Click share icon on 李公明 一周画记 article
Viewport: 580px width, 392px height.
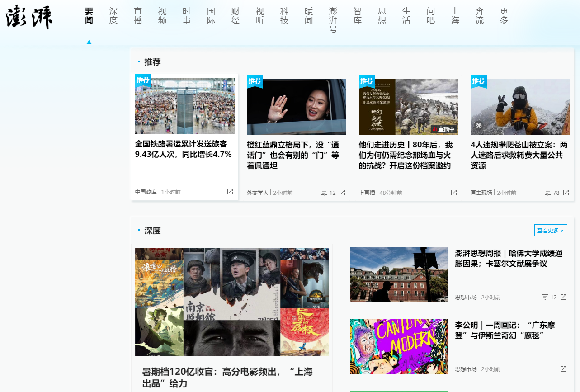563,369
